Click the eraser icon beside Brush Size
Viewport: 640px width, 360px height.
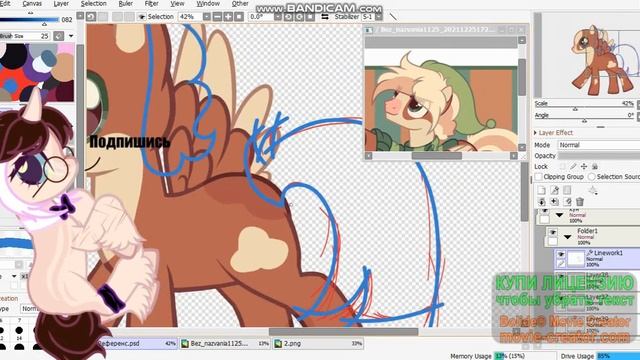(x=59, y=36)
